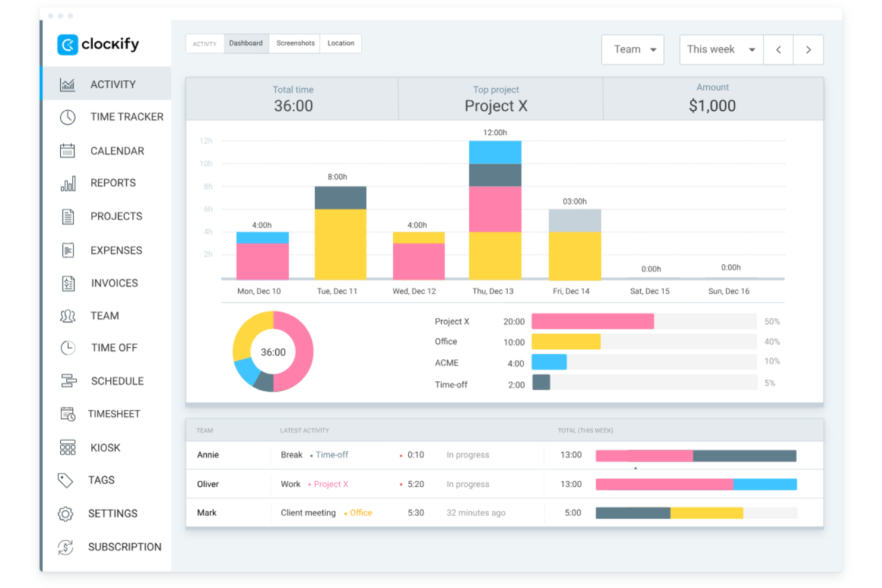Screen dimensions: 882x588
Task: Click the Amount $1,000 summary
Action: (713, 99)
